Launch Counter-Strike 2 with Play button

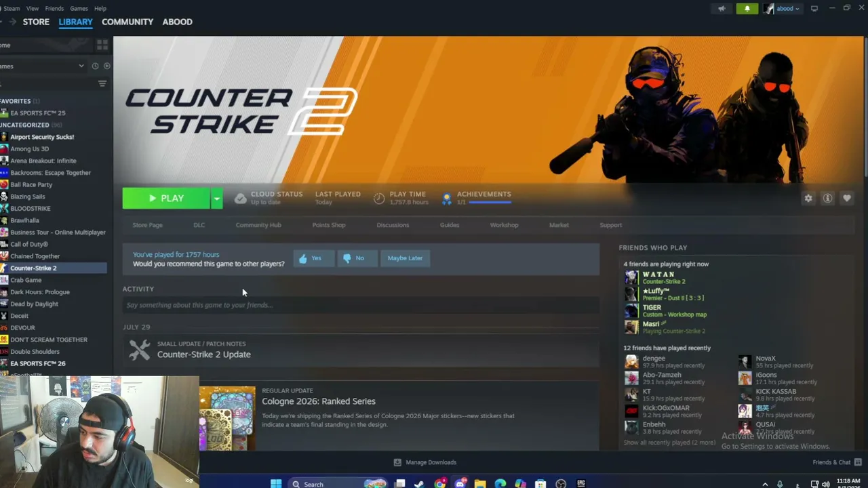click(166, 198)
